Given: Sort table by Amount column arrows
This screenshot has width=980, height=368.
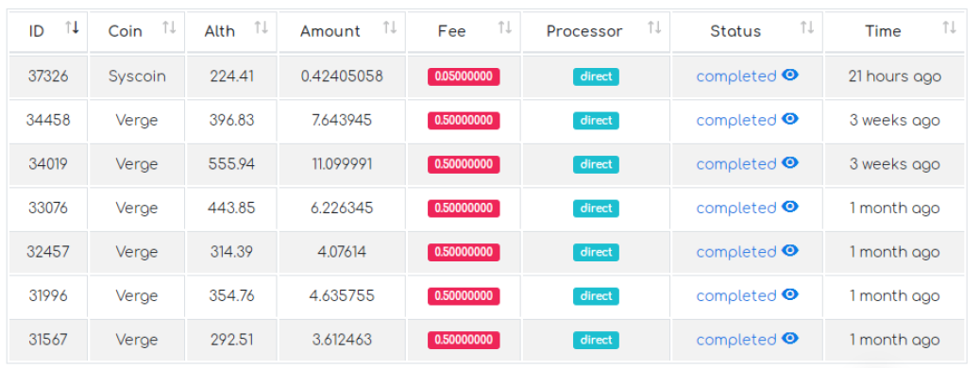Looking at the screenshot, I should (389, 27).
